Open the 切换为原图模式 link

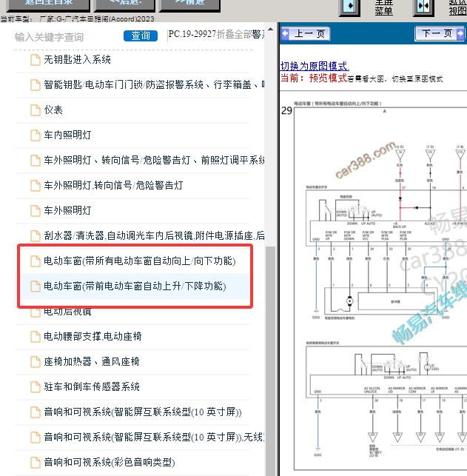click(x=315, y=66)
